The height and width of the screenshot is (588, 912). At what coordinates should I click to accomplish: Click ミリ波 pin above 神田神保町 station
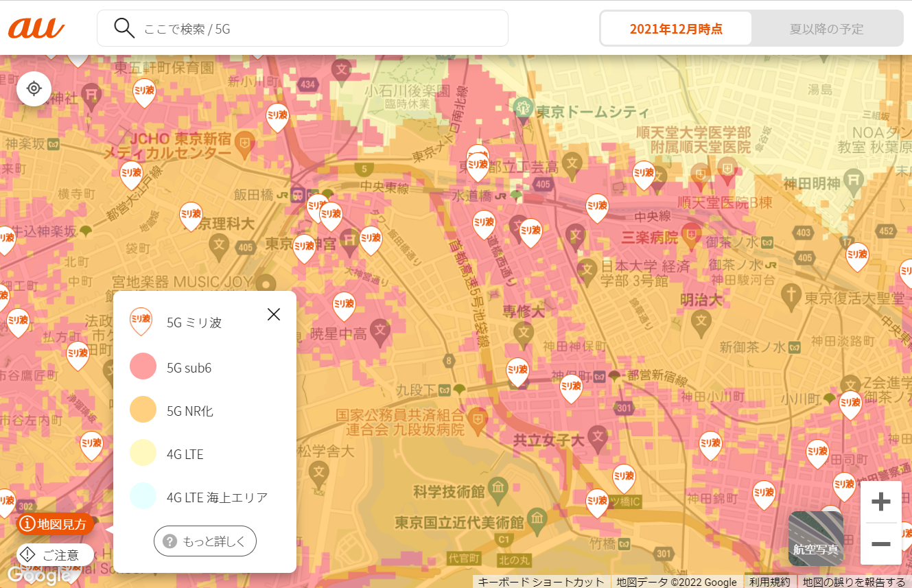[x=518, y=372]
